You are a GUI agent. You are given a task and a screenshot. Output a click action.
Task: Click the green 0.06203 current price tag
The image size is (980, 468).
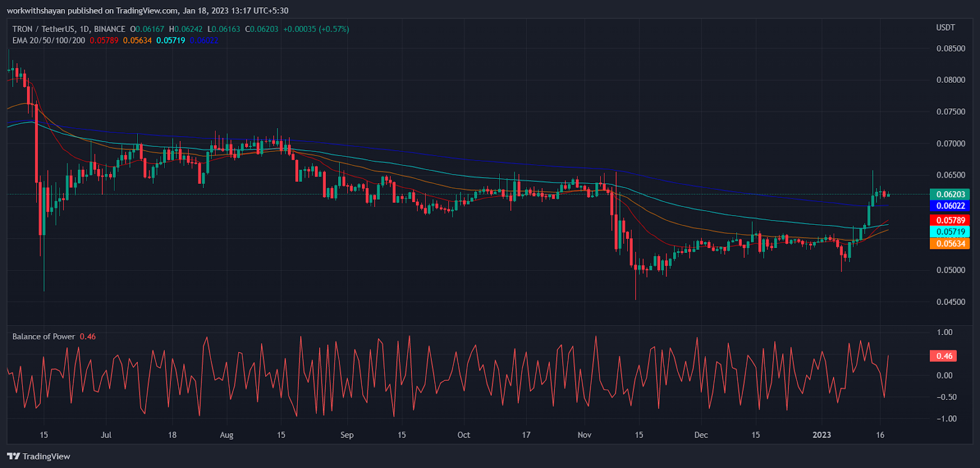950,194
